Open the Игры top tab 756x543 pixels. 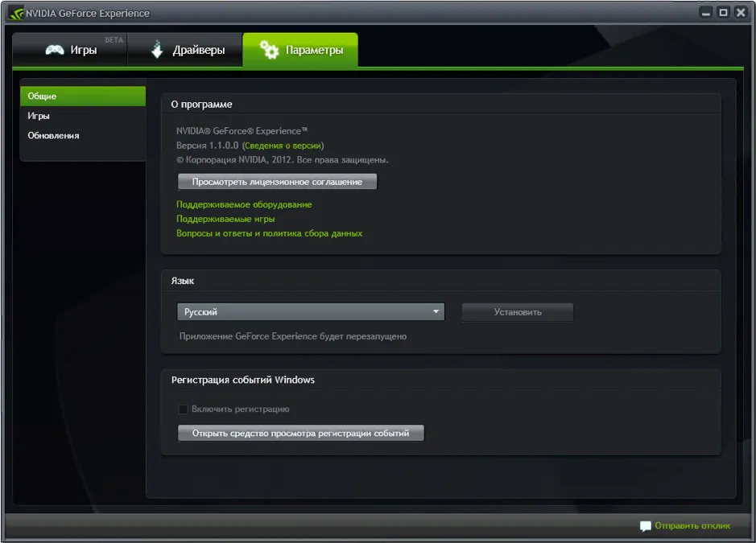(70, 50)
